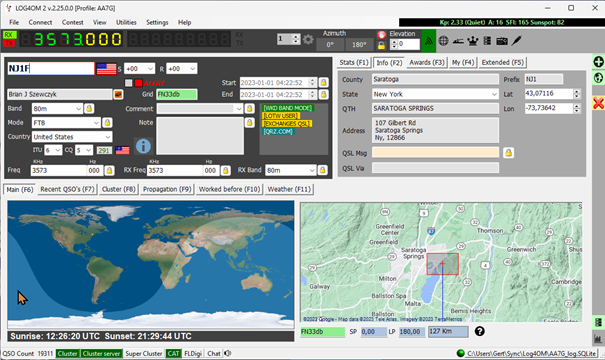Open the Utilities menu
This screenshot has width=605, height=360.
point(126,22)
